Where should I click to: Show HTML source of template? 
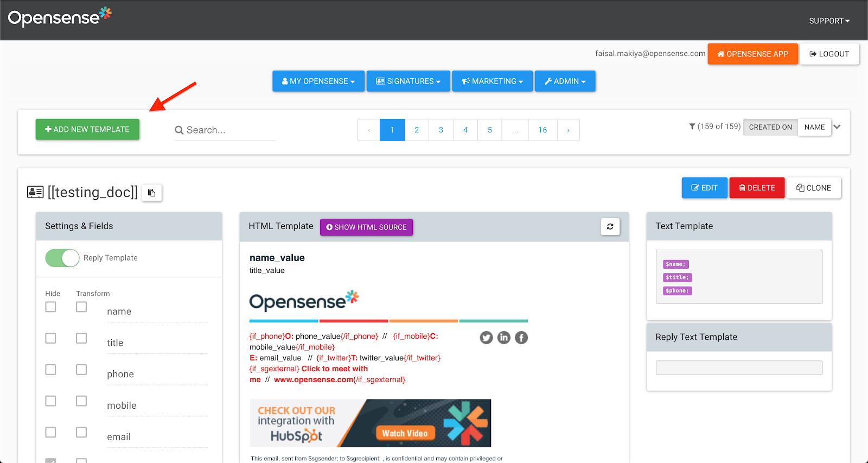point(366,227)
